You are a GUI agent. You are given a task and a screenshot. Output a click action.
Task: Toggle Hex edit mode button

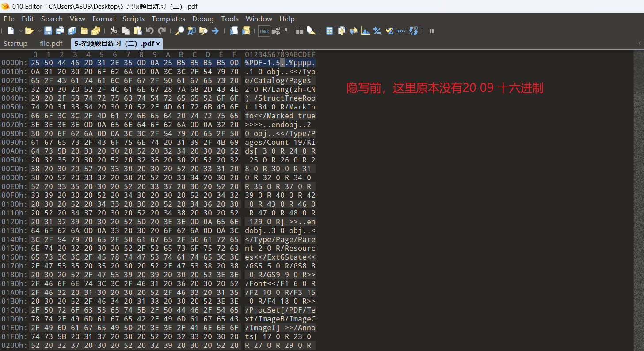[x=264, y=31]
